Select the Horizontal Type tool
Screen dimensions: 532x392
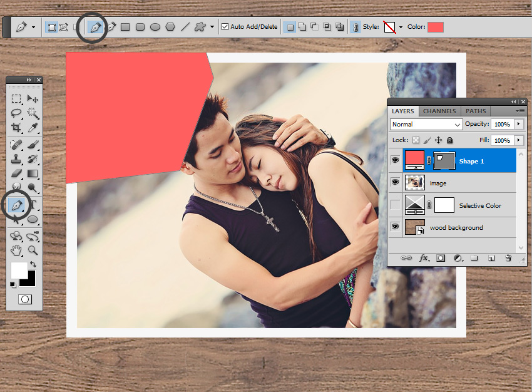(x=33, y=205)
